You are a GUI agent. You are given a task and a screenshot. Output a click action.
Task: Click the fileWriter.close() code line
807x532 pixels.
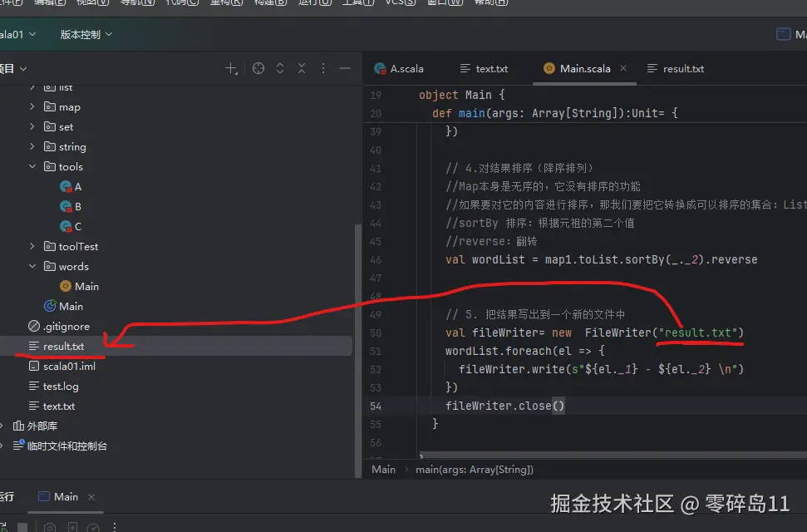(x=504, y=406)
